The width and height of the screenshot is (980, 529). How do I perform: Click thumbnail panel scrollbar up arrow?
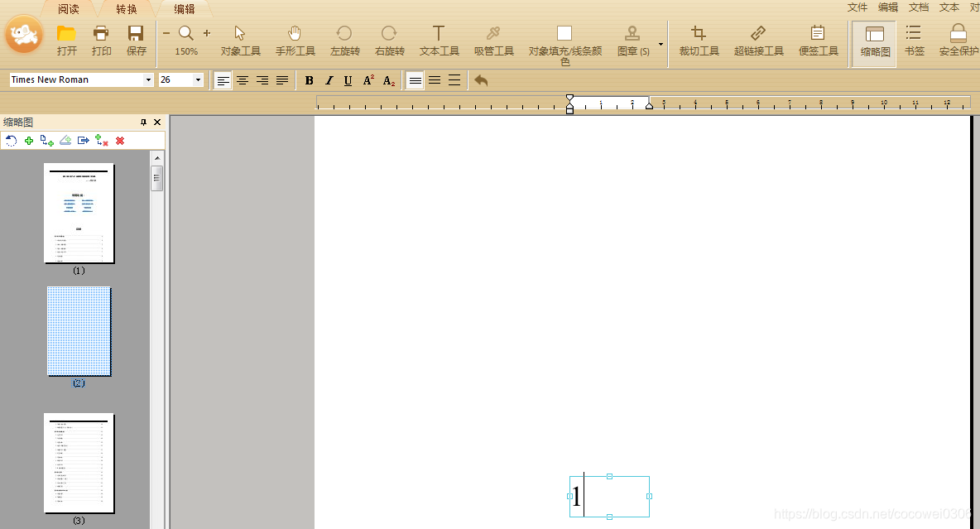(157, 157)
